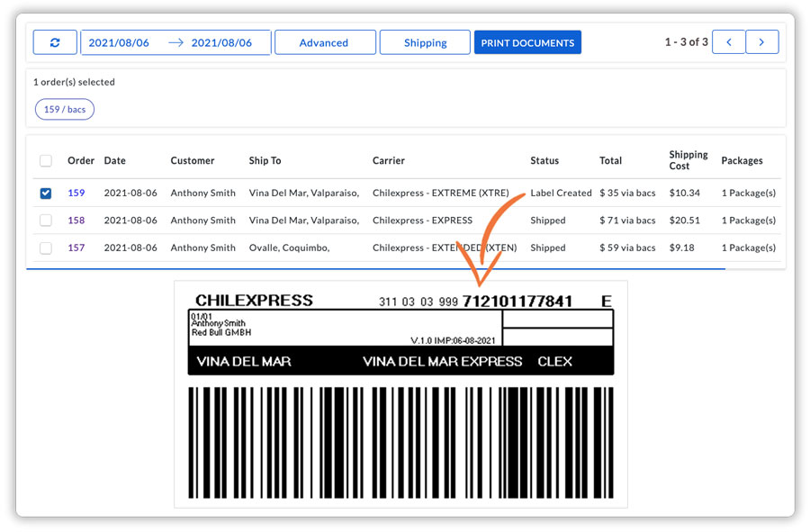Click the $20.51 shipping cost
Viewport: 810px width, 532px height.
(685, 220)
